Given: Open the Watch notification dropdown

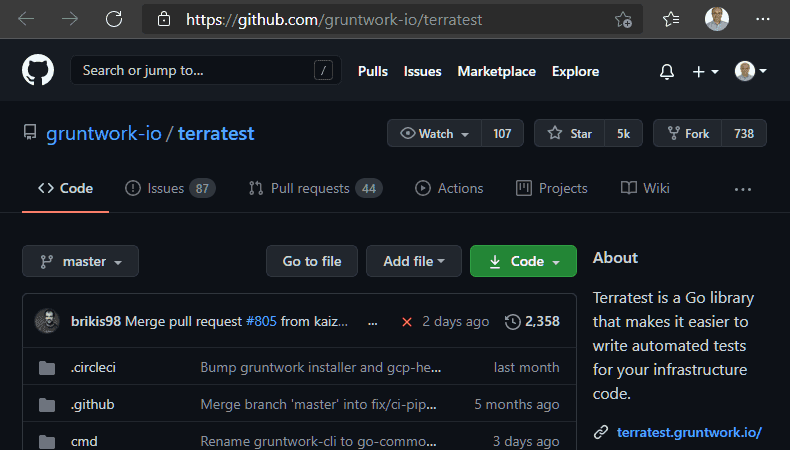Looking at the screenshot, I should [435, 133].
